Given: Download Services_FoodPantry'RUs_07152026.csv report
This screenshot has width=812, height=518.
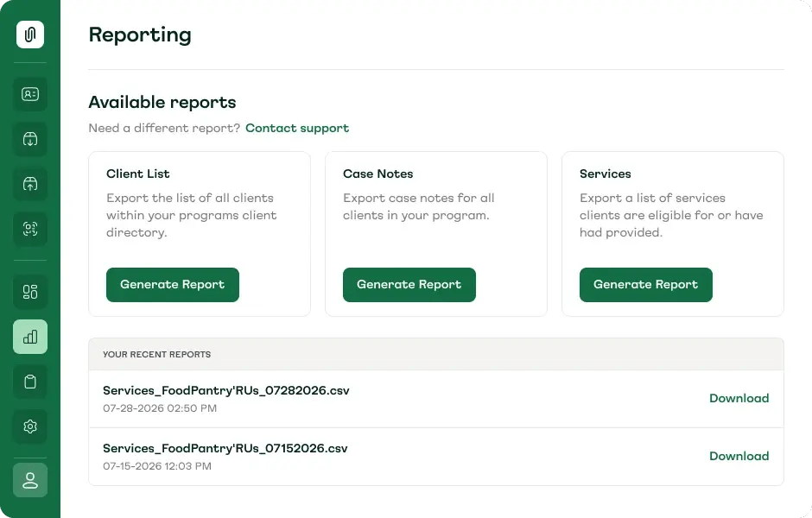Looking at the screenshot, I should tap(739, 456).
